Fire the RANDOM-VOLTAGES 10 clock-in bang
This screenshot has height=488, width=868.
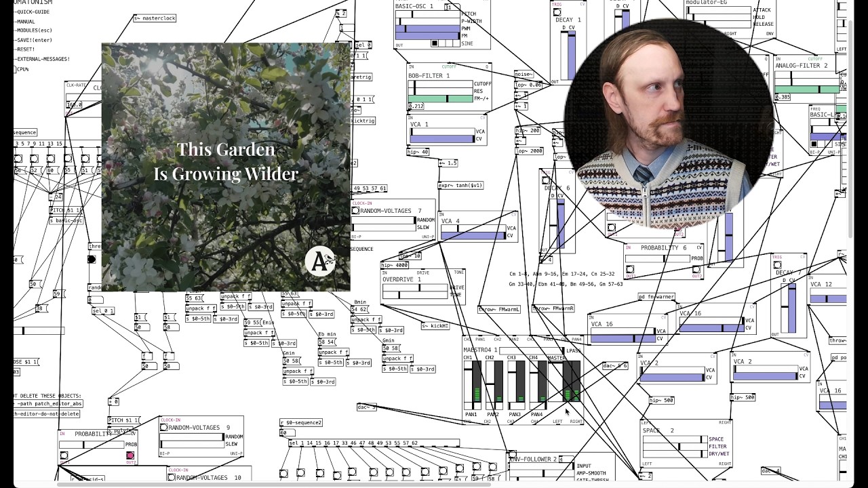[172, 478]
